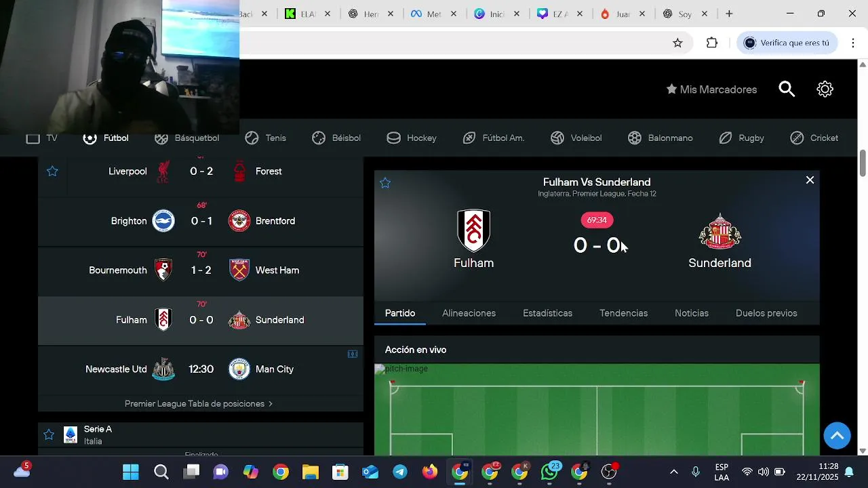Image resolution: width=868 pixels, height=488 pixels.
Task: Open the Windows Start menu
Action: click(x=131, y=472)
